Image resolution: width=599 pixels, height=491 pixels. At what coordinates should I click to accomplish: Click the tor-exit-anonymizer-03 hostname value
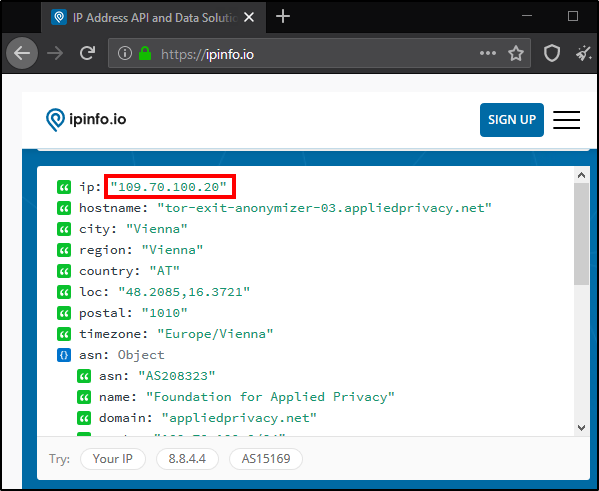pyautogui.click(x=324, y=208)
